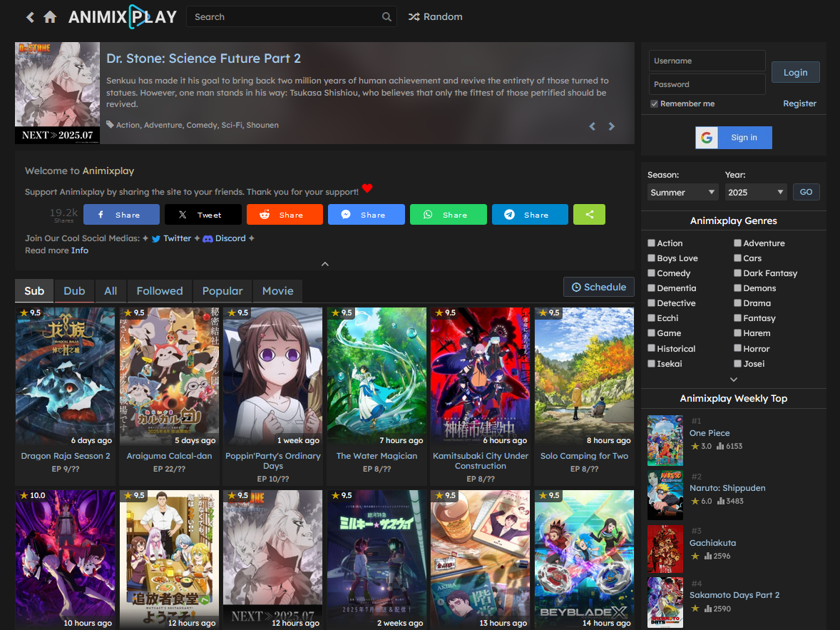Go back using the header arrow icon
Screen dimensions: 840x630
point(30,17)
